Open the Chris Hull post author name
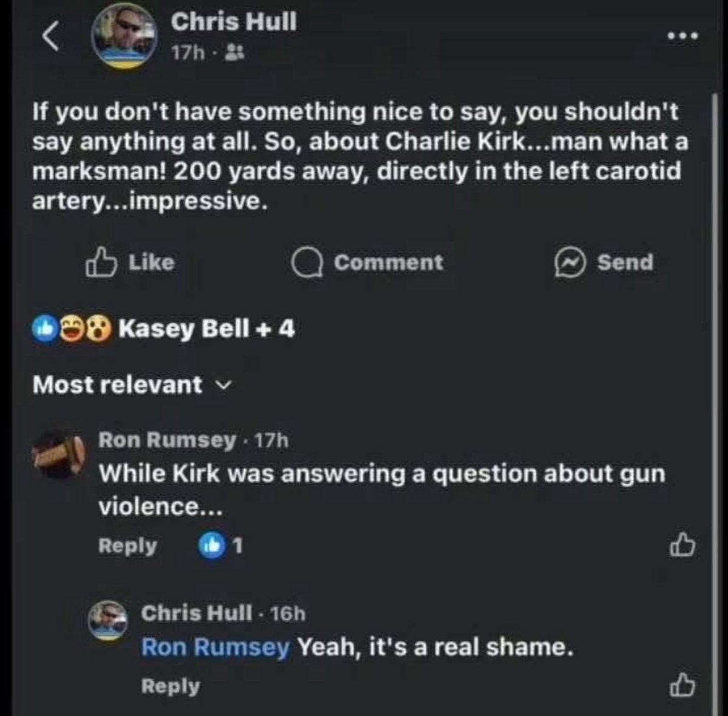Image resolution: width=728 pixels, height=716 pixels. [x=234, y=22]
